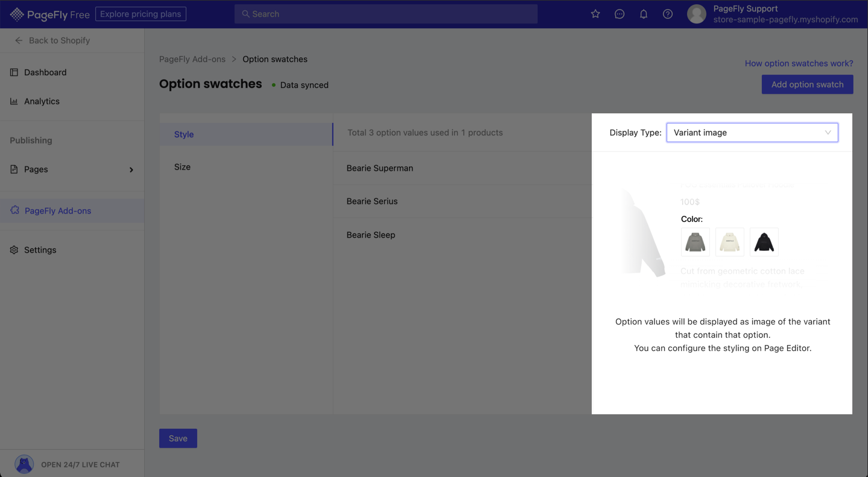The height and width of the screenshot is (477, 868).
Task: Click the Display Type dropdown arrow
Action: (828, 133)
